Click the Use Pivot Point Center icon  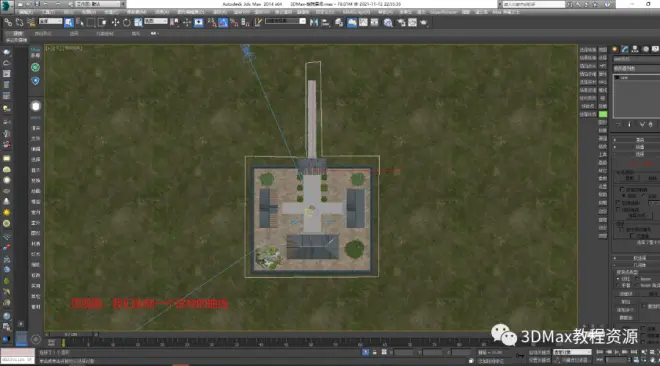coord(175,22)
